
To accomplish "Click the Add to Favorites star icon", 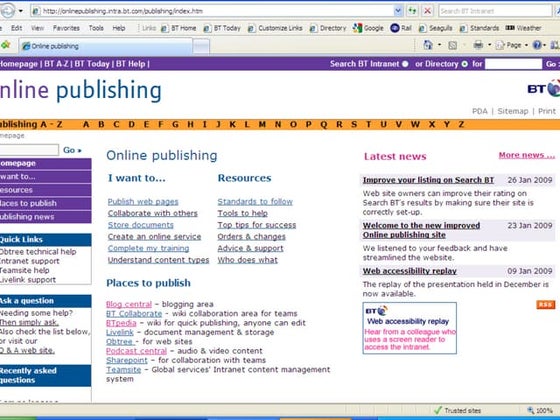I will pos(5,45).
